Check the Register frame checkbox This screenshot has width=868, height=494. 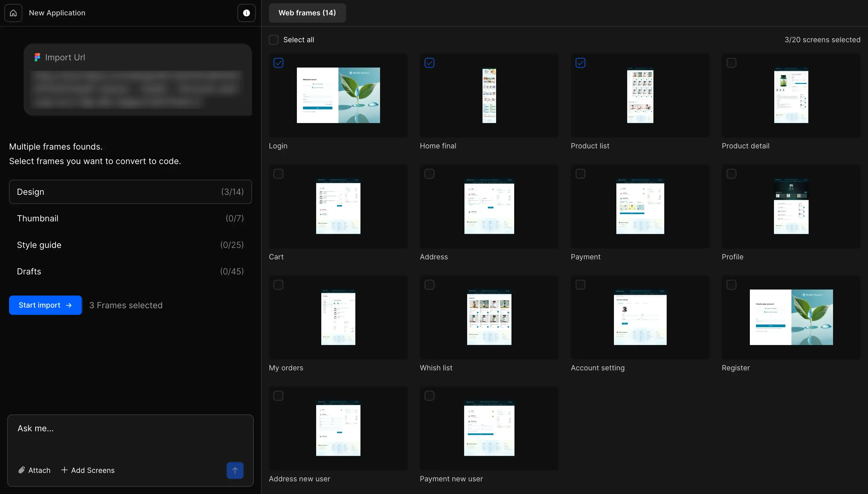731,285
